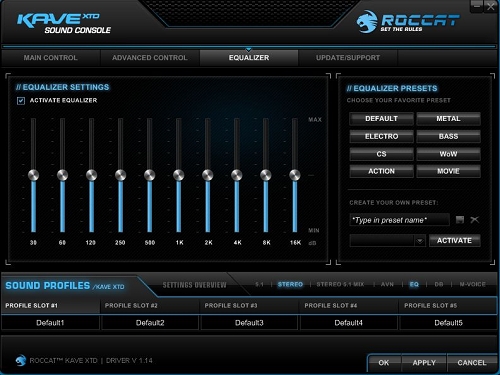Switch to Profile Slot #4
Viewport: 500px width, 375px height.
click(349, 306)
